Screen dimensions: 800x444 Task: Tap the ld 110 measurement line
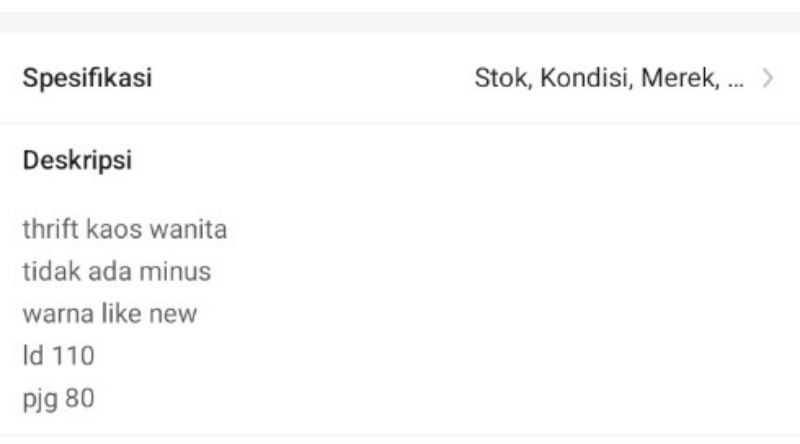coord(59,355)
